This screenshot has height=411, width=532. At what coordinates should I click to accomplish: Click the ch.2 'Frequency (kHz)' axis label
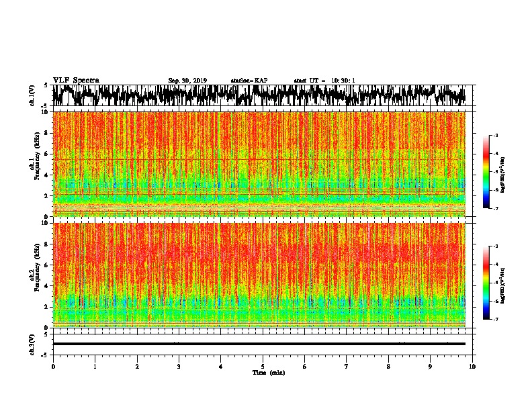37,267
